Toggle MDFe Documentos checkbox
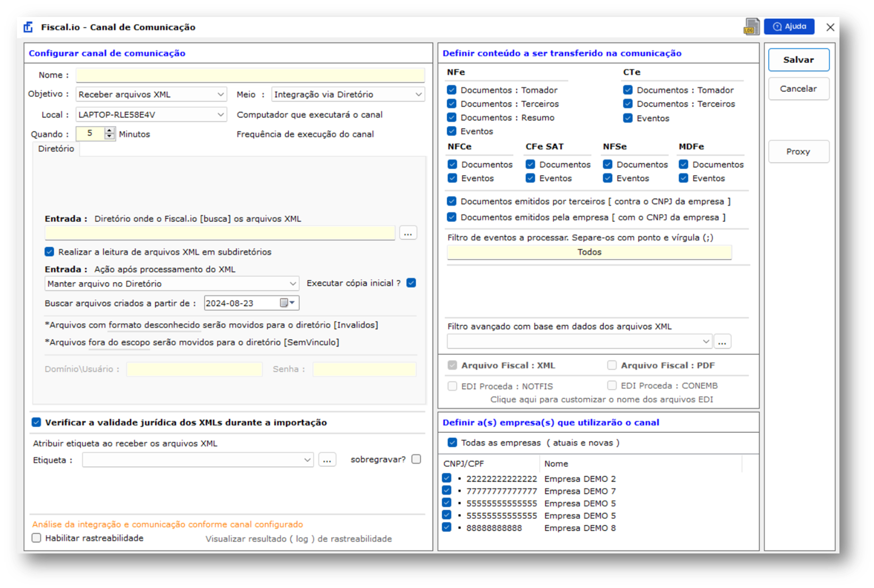The height and width of the screenshot is (588, 874). coord(684,164)
